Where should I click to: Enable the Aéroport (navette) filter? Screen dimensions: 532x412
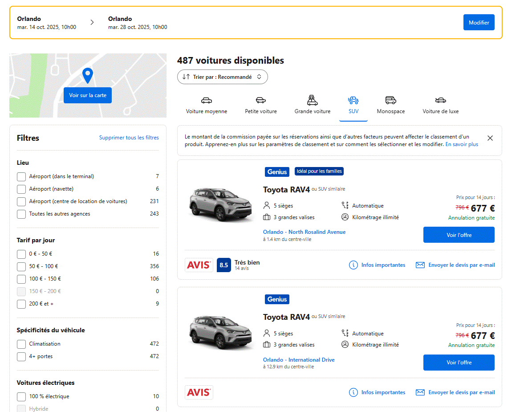21,189
